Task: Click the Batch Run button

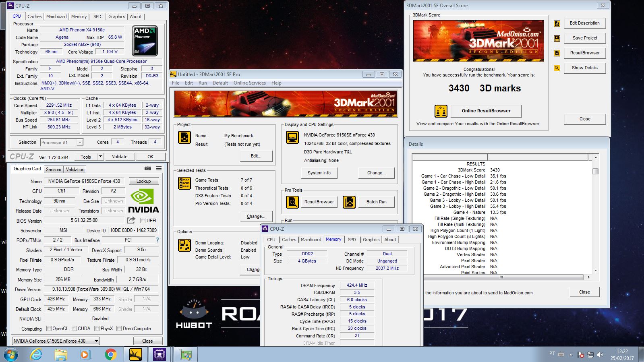Action: [376, 202]
